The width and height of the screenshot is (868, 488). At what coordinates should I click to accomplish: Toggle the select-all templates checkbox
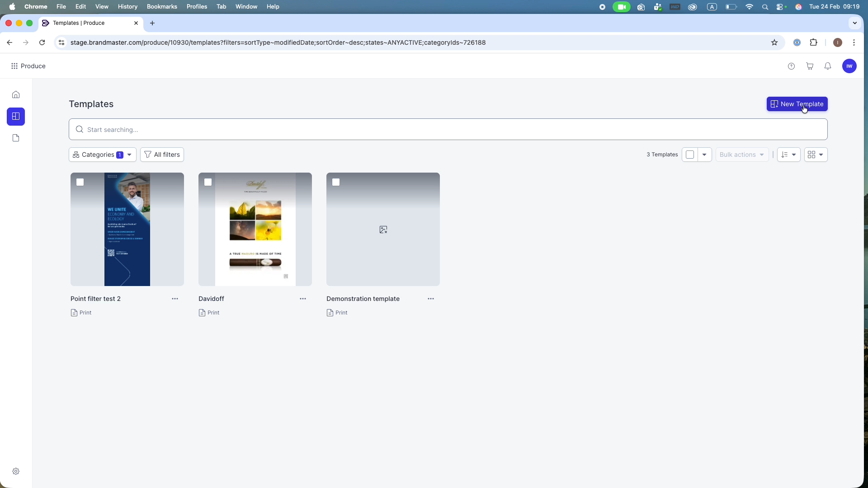click(x=690, y=155)
